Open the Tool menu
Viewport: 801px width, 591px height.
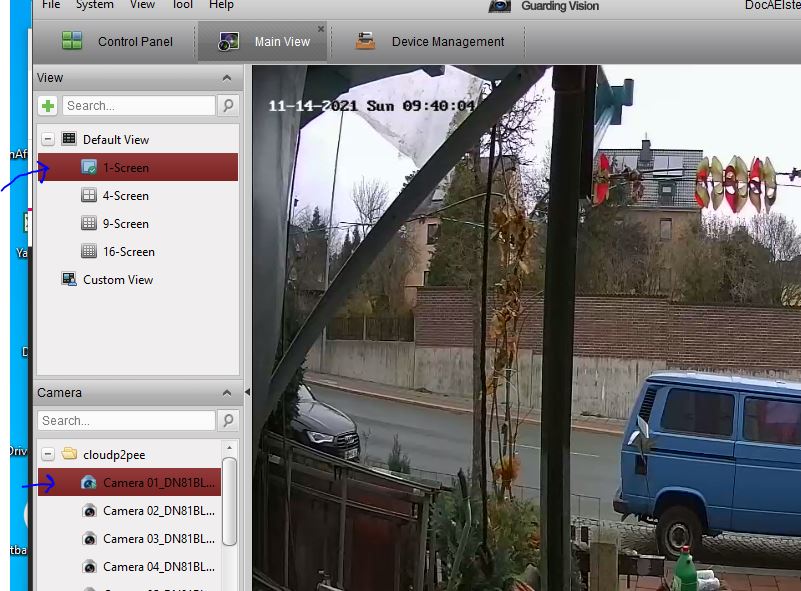pyautogui.click(x=182, y=5)
